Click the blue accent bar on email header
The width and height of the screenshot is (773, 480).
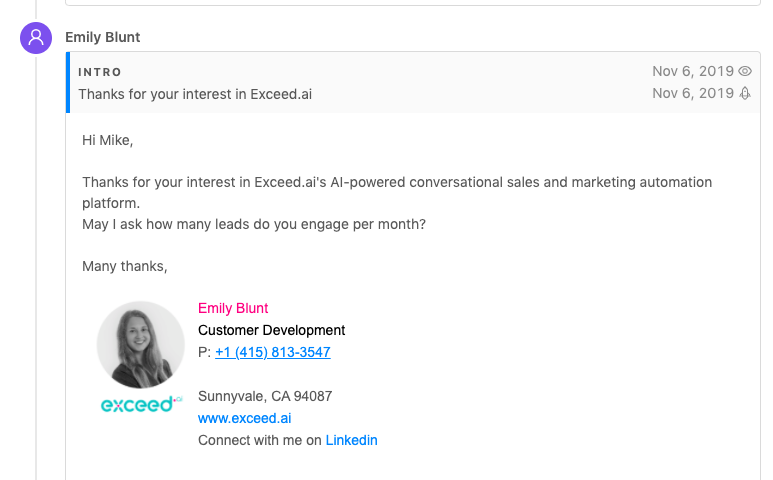point(68,82)
